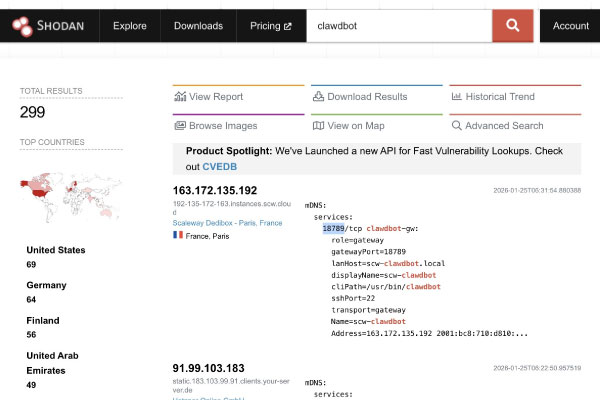Click the Name=scw-clawdbot line
This screenshot has width=600, height=400.
[x=368, y=322]
